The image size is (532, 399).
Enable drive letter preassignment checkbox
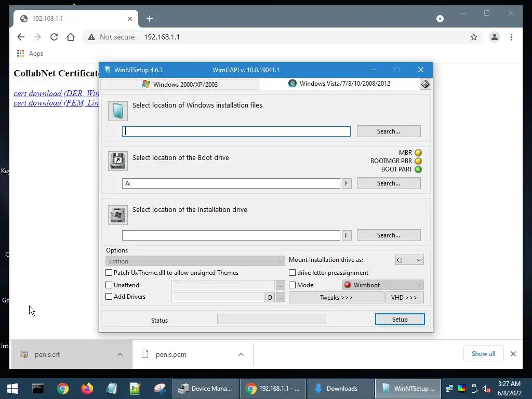292,272
